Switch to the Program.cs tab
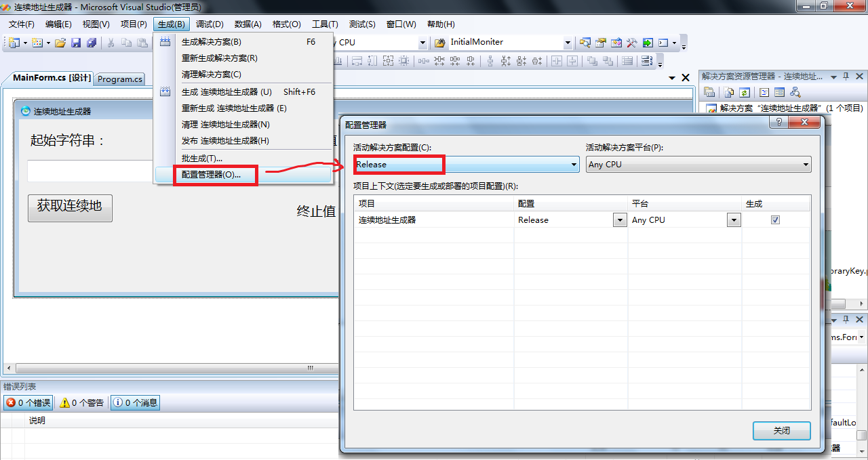Viewport: 868px width, 460px height. pos(120,79)
